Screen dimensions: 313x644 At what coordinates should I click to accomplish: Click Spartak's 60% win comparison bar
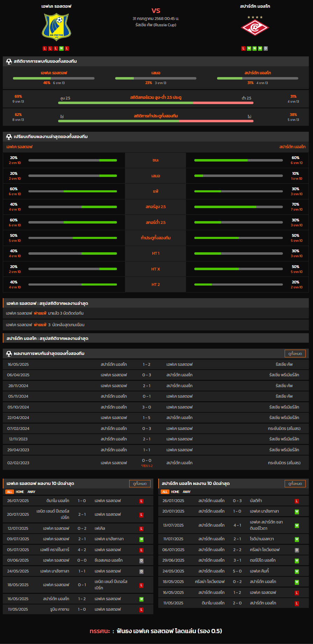click(238, 160)
